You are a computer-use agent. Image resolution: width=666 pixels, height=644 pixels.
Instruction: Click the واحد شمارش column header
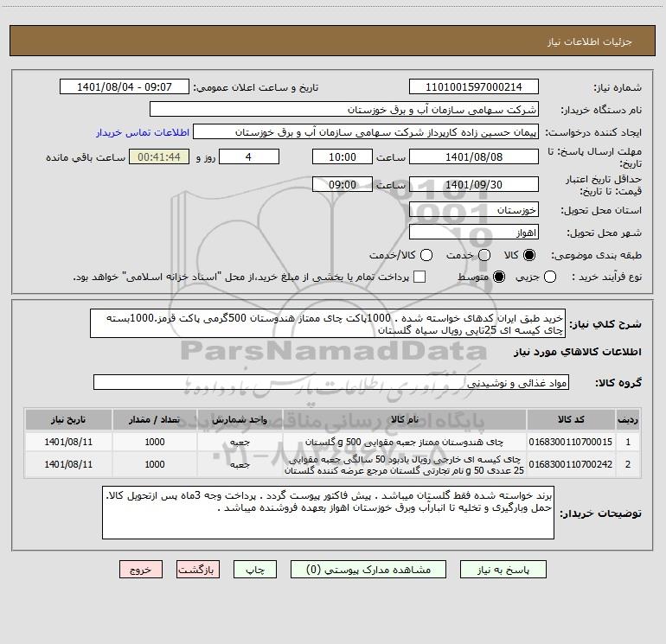[240, 419]
